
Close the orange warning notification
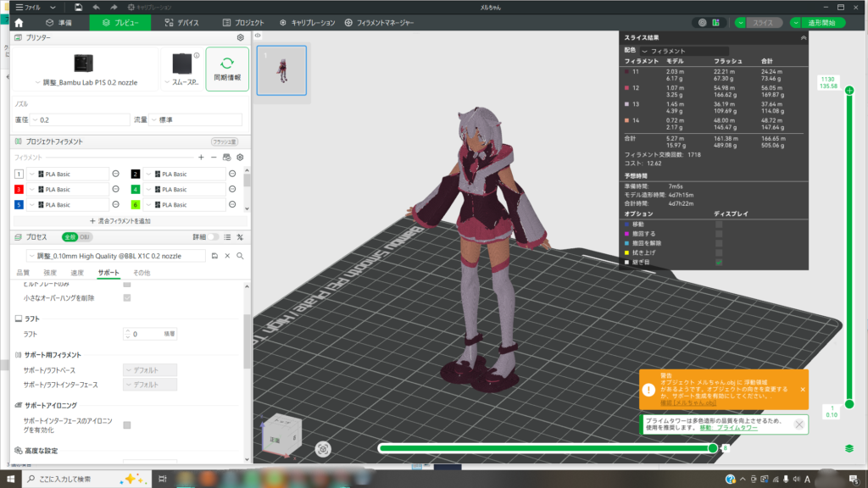point(803,390)
